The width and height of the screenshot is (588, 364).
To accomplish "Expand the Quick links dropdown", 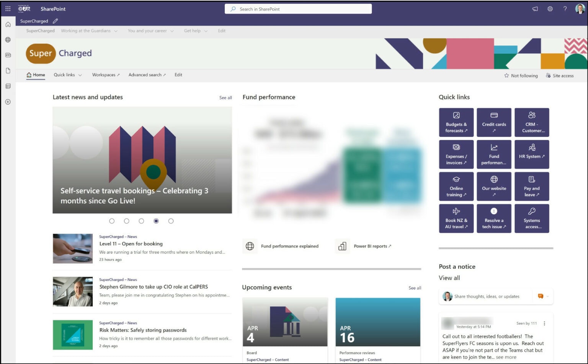I will point(67,75).
